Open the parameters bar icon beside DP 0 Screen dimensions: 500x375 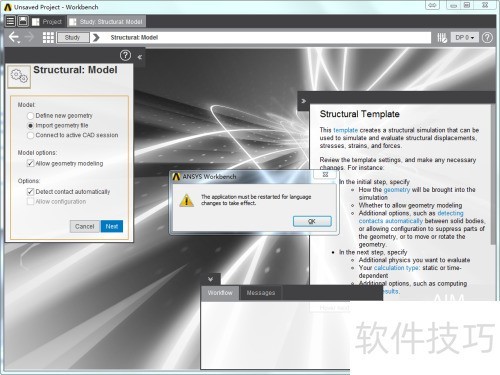click(x=442, y=37)
